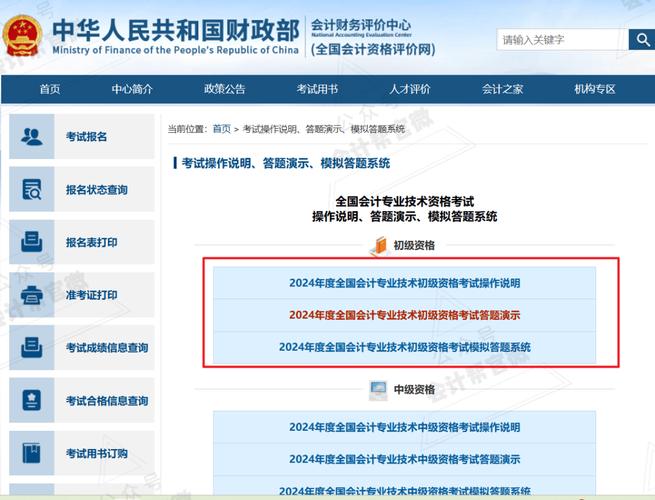Screen dimensions: 655x500
Task: Click the 中华人民共和国财政部 title text
Action: point(176,30)
